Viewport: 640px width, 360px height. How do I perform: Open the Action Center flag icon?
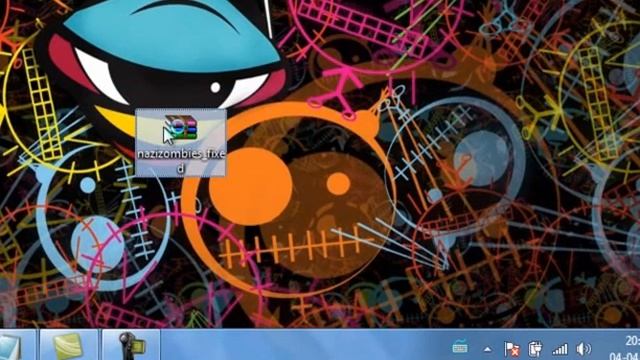tap(511, 349)
